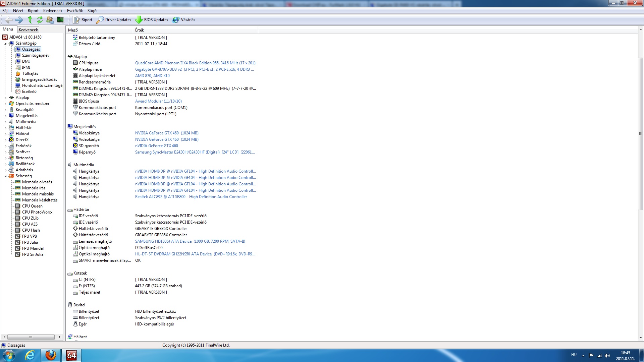Click the Adatbázis tree icon
Image resolution: width=644 pixels, height=362 pixels.
coord(11,170)
